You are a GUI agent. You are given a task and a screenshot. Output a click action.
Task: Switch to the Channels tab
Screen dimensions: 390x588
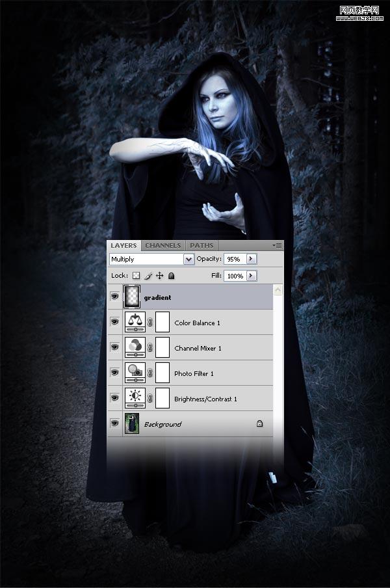click(x=163, y=246)
